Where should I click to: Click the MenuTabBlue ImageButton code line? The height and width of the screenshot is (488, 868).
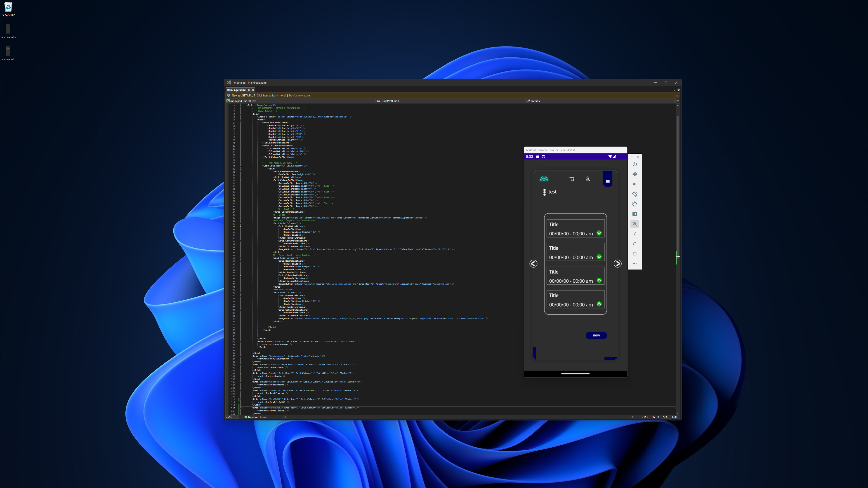(383, 319)
